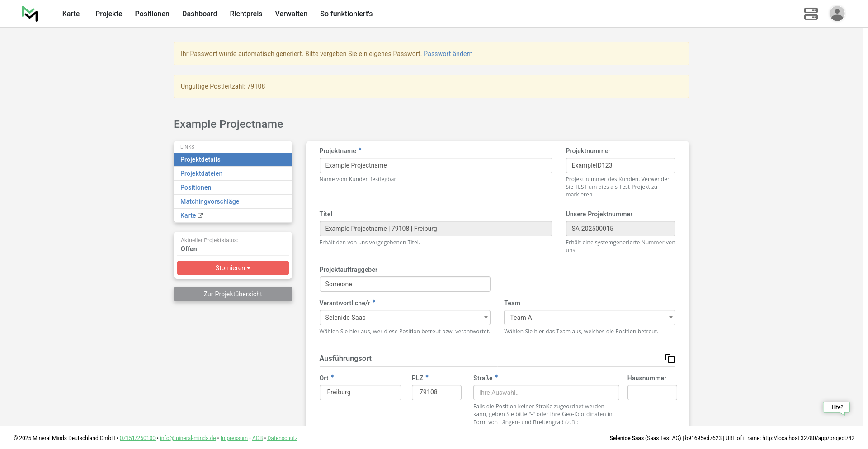Click into the Projektname input field
The height and width of the screenshot is (449, 868).
pos(435,165)
